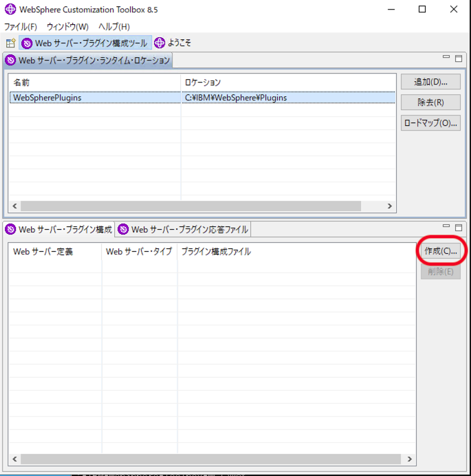Click the WebSphere Customization Toolbox title bar icon
Image resolution: width=471 pixels, height=476 pixels.
10,10
